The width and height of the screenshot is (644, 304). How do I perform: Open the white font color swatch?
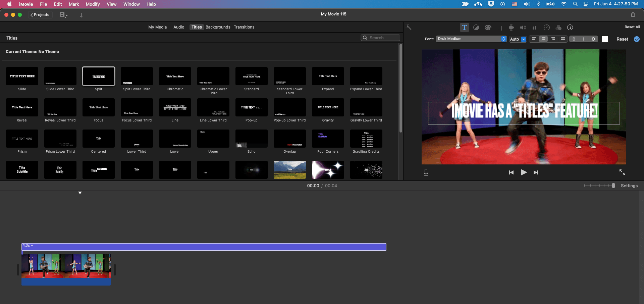click(x=605, y=39)
